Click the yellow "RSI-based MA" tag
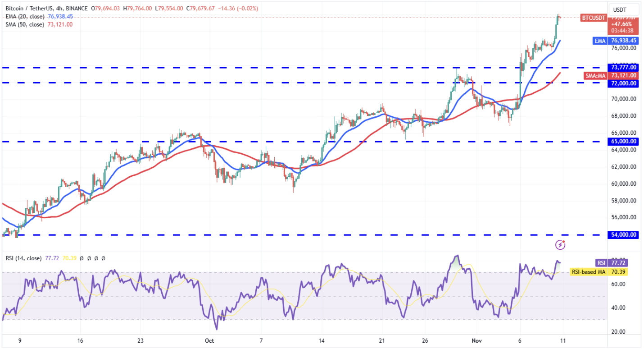 click(x=589, y=271)
